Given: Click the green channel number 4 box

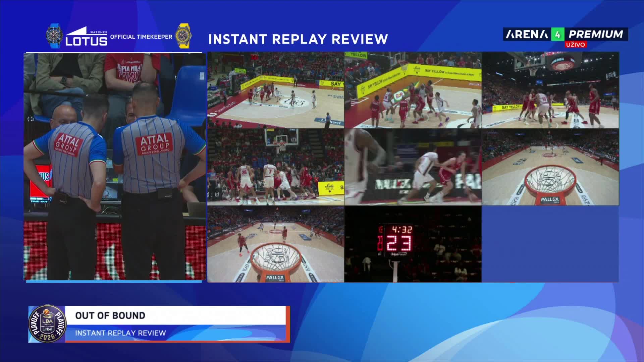Looking at the screenshot, I should tap(557, 34).
